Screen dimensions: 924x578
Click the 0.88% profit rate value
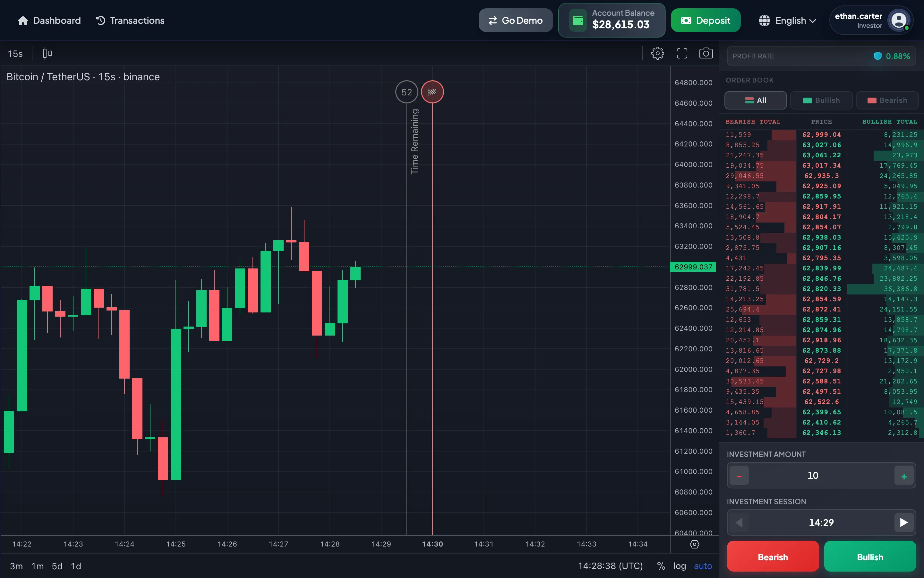click(898, 56)
